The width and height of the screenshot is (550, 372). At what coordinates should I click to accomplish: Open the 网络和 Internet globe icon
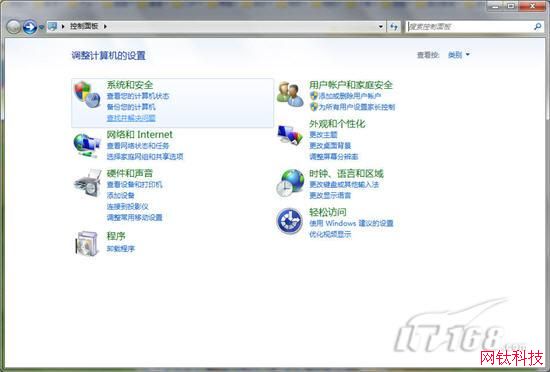87,145
